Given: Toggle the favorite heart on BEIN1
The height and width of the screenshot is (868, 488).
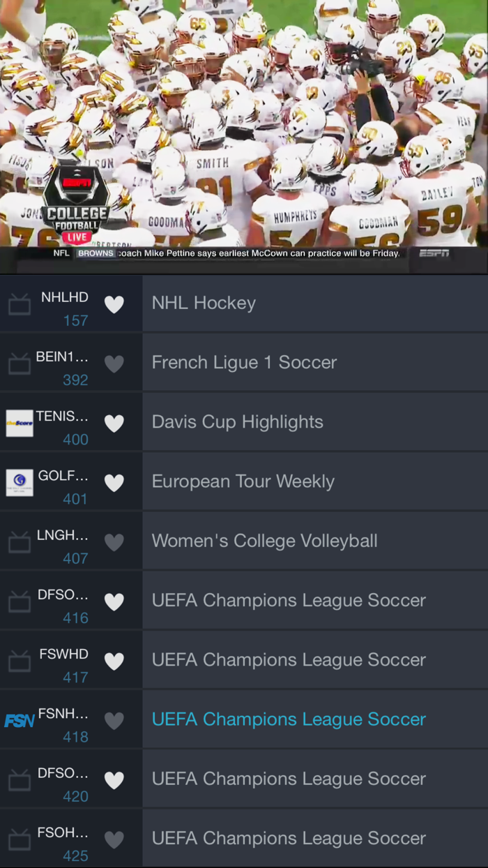Looking at the screenshot, I should [114, 364].
